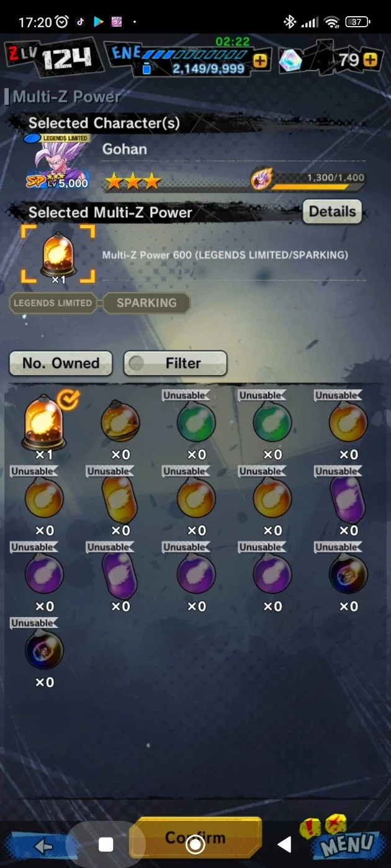
Task: Tap the unusable dark character orb in last row
Action: click(44, 650)
